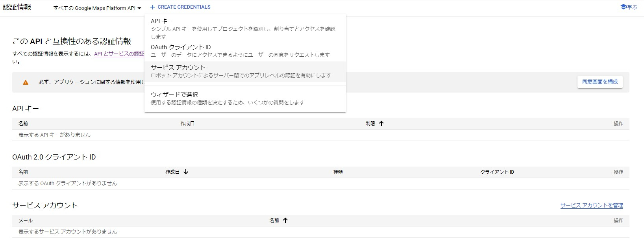
Task: Click 作成日 column header in API キー table
Action: (187, 124)
